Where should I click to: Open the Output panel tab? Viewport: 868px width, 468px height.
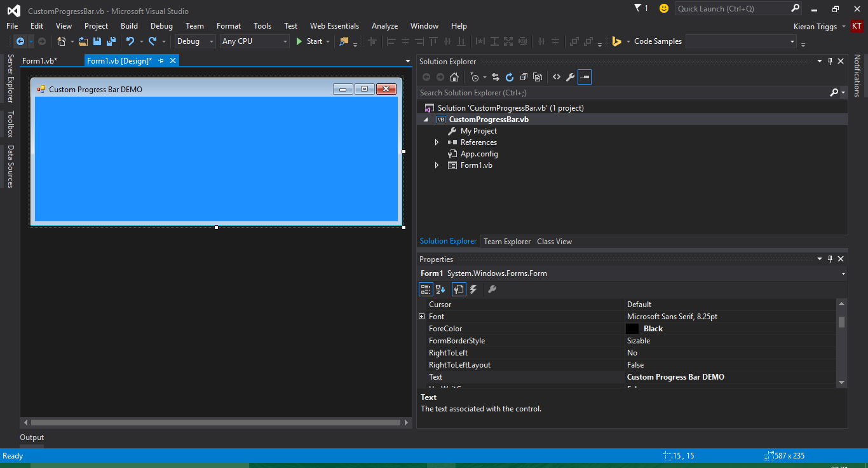[32, 437]
